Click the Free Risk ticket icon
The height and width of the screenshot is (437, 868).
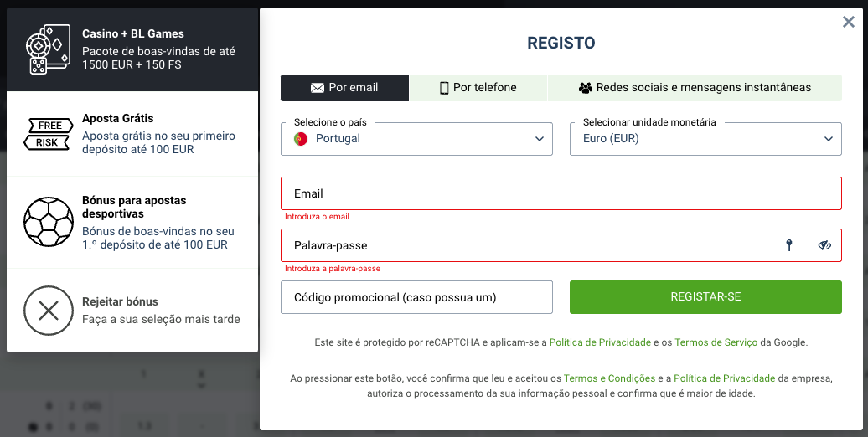(x=49, y=133)
